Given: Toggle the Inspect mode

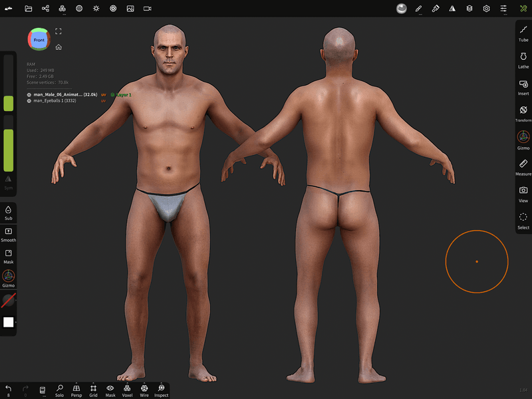Looking at the screenshot, I should click(x=161, y=390).
